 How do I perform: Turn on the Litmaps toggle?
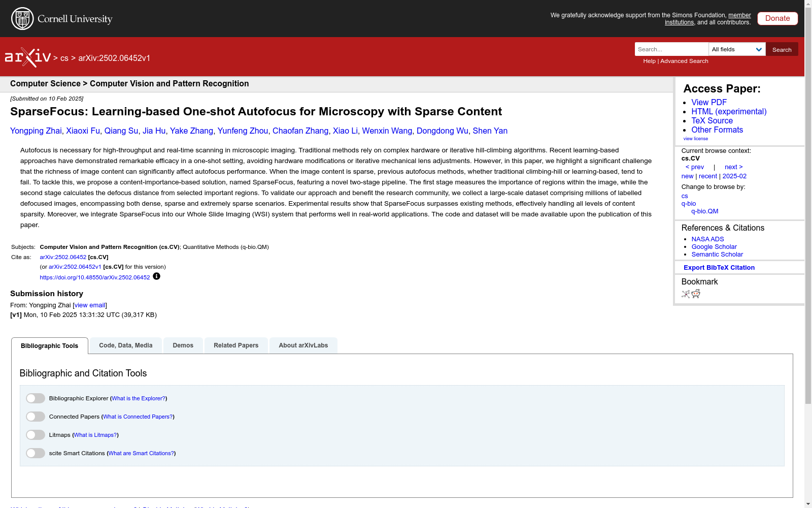[36, 435]
